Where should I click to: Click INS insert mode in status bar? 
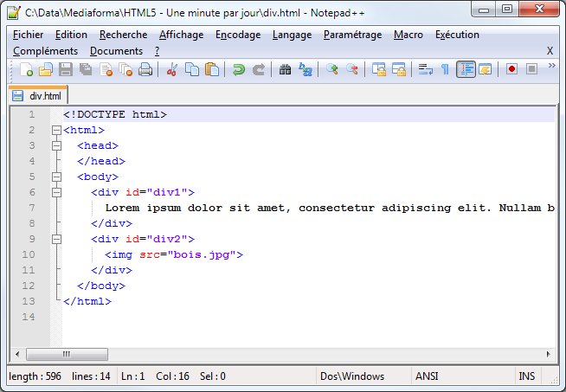click(x=526, y=376)
